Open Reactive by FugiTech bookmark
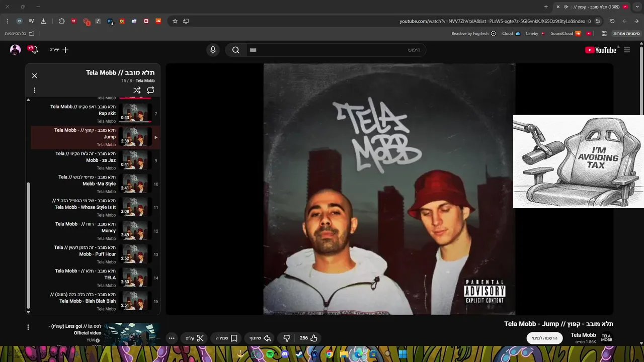This screenshot has width=644, height=362. click(x=473, y=34)
